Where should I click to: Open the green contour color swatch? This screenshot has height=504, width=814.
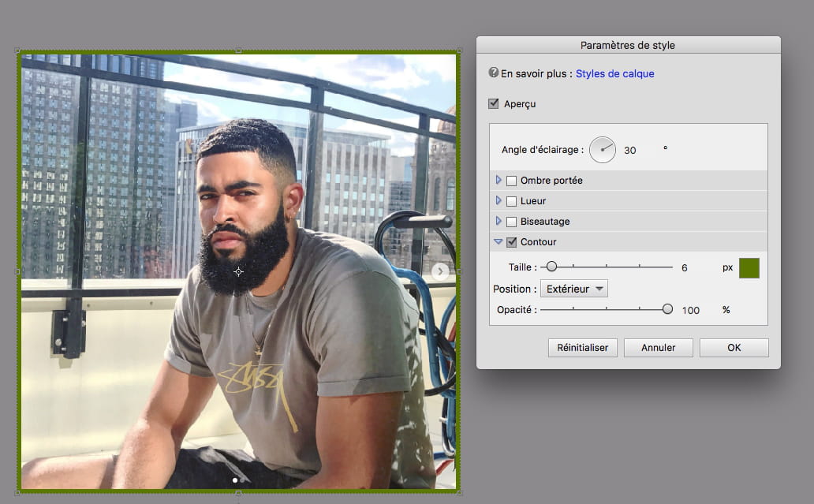coord(749,268)
